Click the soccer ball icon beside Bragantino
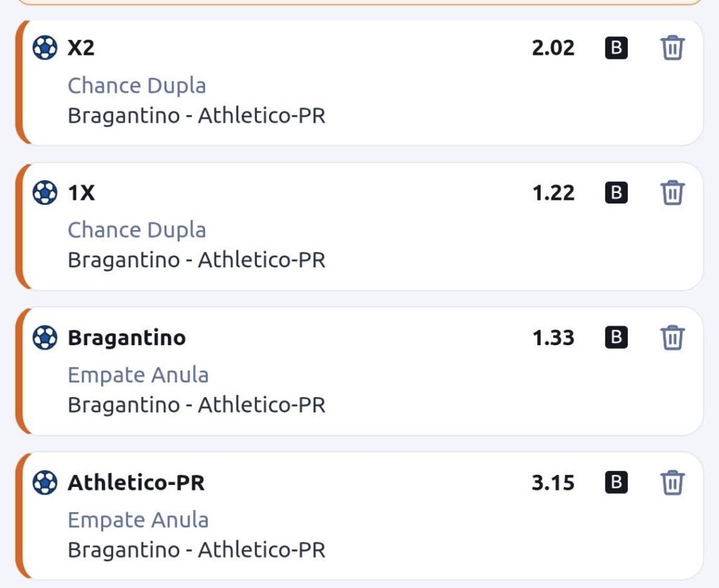The width and height of the screenshot is (719, 588). coord(45,338)
